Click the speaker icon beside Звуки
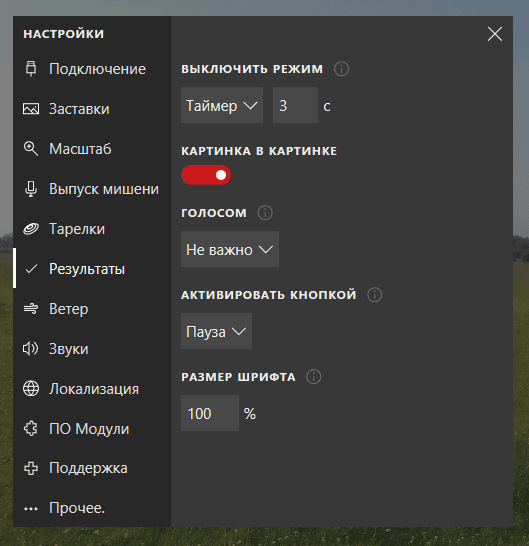Screen dimensions: 529x546 pos(31,349)
